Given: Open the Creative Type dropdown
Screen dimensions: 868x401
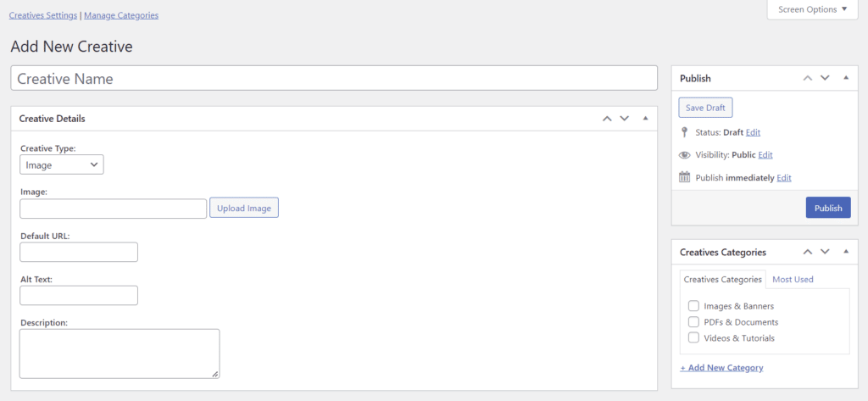Looking at the screenshot, I should (61, 164).
